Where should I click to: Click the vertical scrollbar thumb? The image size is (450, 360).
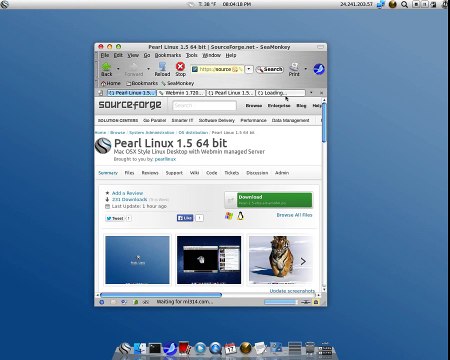[324, 122]
